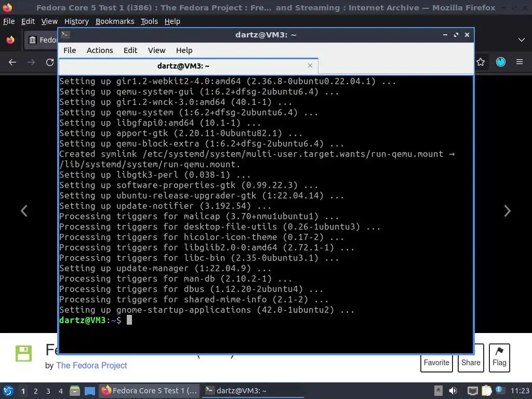Click the network monitor tray icon

(472, 391)
